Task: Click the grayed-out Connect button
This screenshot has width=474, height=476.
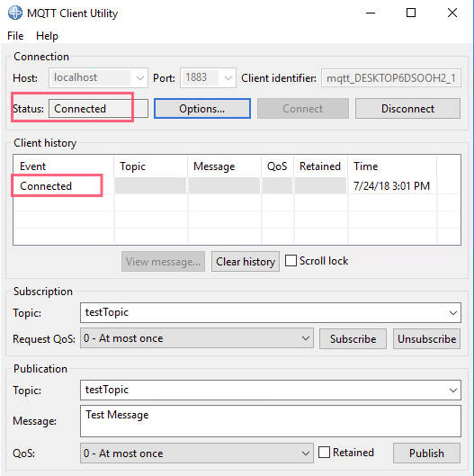Action: (x=303, y=108)
